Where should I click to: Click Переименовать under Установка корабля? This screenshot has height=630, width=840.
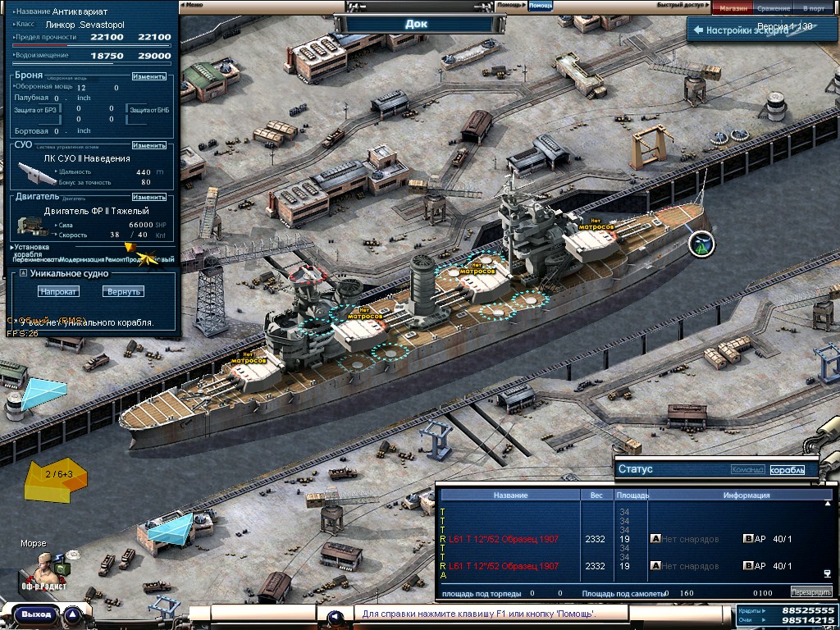pos(35,260)
